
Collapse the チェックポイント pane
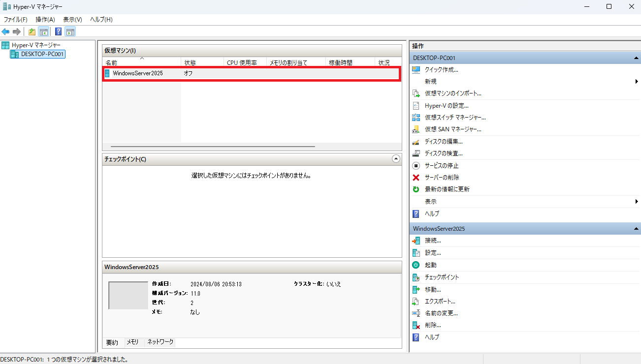tap(396, 159)
